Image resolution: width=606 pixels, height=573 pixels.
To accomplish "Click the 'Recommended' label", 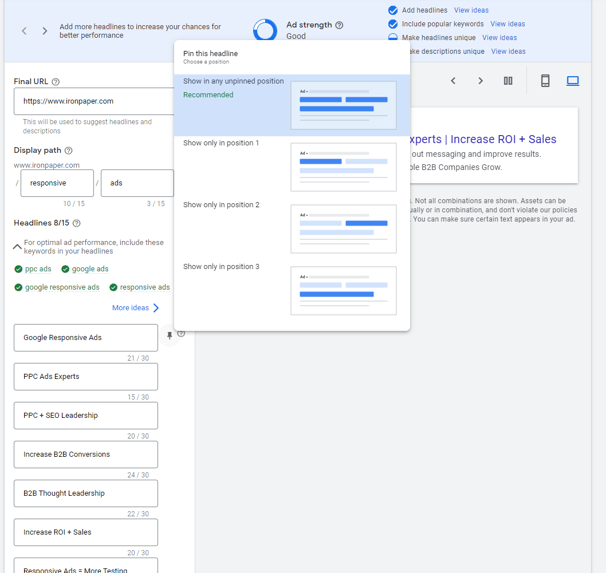I will (208, 95).
